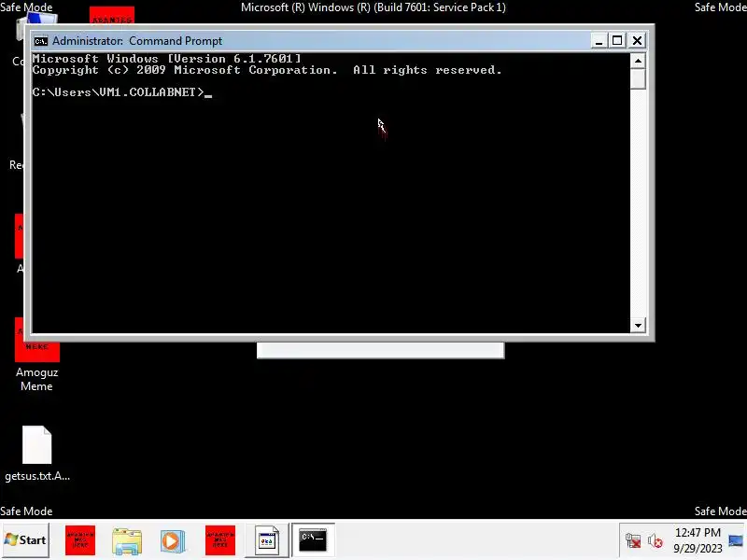Click the network disconnected tray icon
The width and height of the screenshot is (747, 560).
click(633, 541)
